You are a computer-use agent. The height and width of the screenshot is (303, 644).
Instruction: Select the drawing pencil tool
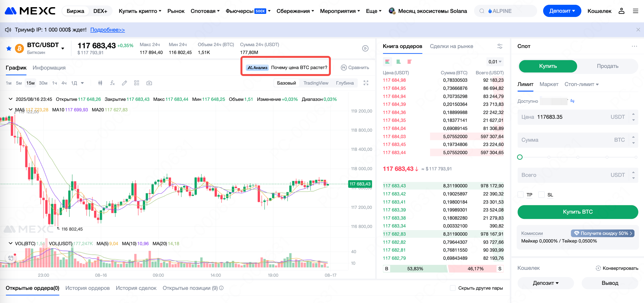(x=124, y=83)
